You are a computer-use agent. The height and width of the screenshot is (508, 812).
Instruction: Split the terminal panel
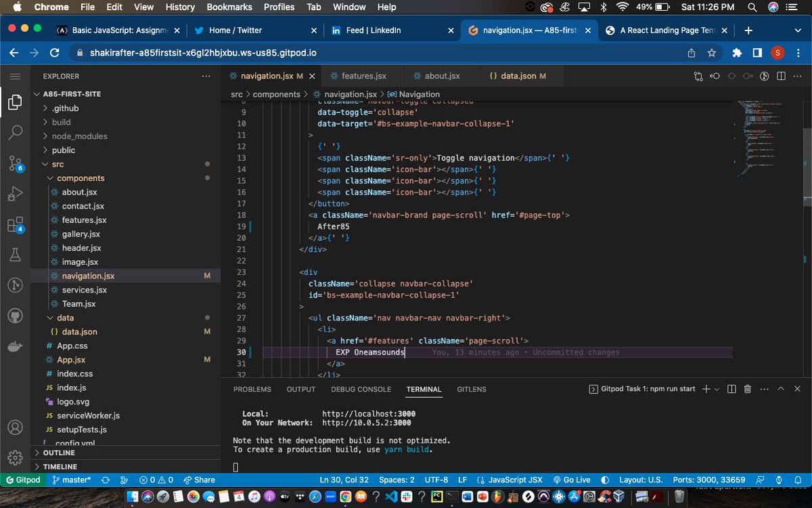point(731,389)
